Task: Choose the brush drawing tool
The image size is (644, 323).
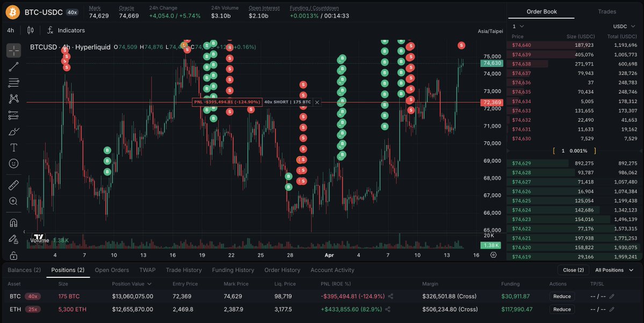Action: pyautogui.click(x=13, y=131)
